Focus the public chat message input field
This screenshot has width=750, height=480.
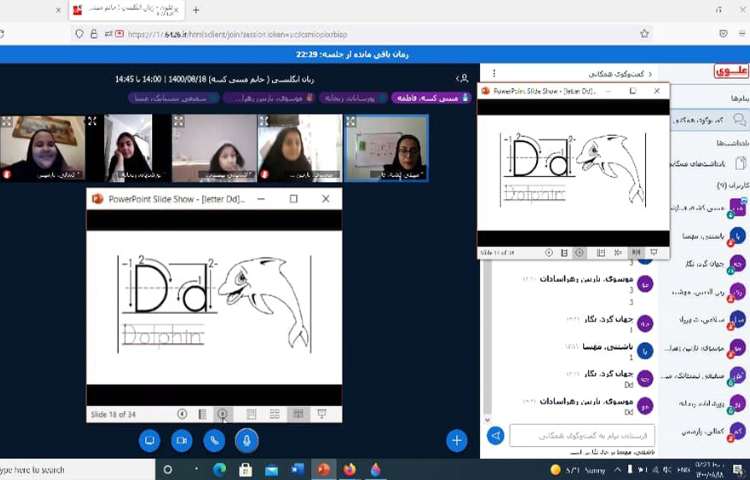tap(582, 436)
